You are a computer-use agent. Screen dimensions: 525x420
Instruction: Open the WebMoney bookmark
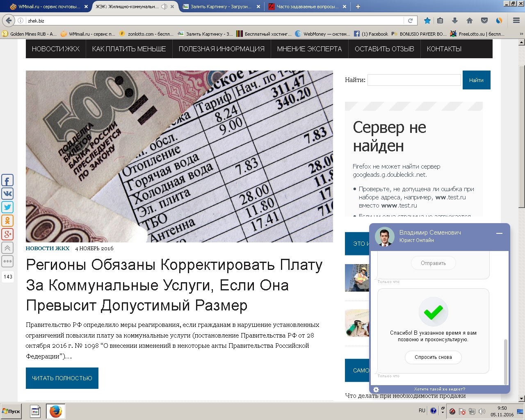pyautogui.click(x=322, y=34)
